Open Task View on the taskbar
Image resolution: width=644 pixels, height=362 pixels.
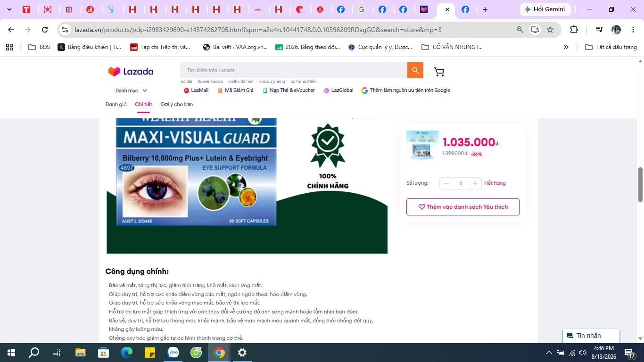click(57, 353)
